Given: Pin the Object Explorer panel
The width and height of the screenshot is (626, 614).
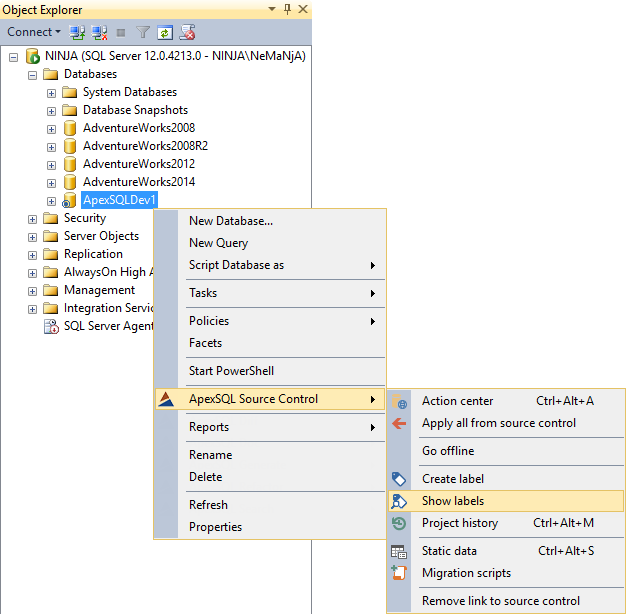Looking at the screenshot, I should coord(287,9).
